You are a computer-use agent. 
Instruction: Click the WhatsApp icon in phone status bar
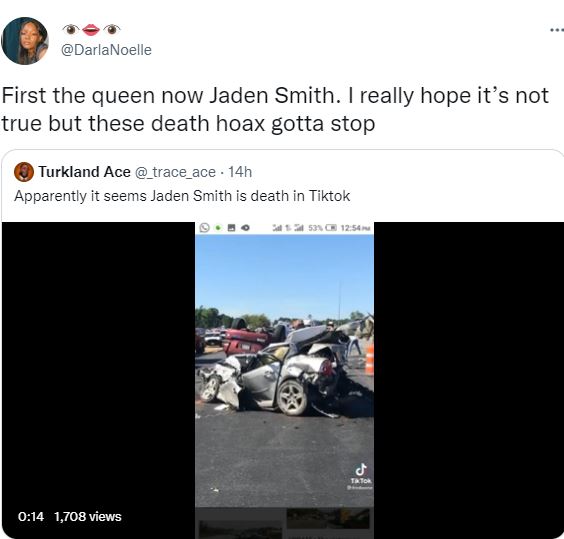point(204,227)
